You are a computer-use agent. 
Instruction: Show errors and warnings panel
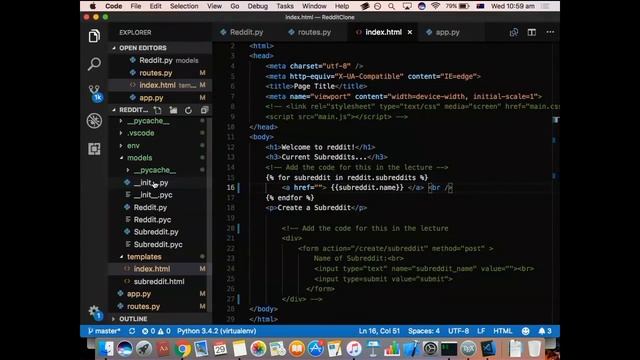click(156, 331)
